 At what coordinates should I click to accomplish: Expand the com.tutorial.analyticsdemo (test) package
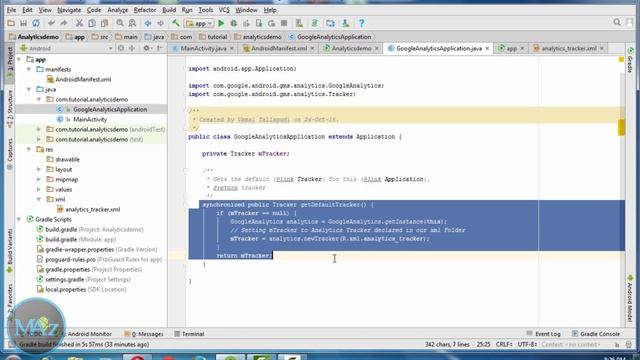tap(39, 139)
